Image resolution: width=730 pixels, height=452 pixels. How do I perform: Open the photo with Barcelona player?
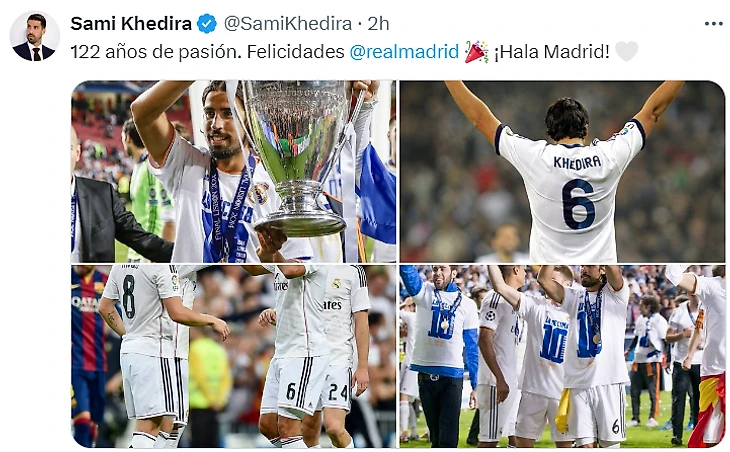(x=234, y=357)
